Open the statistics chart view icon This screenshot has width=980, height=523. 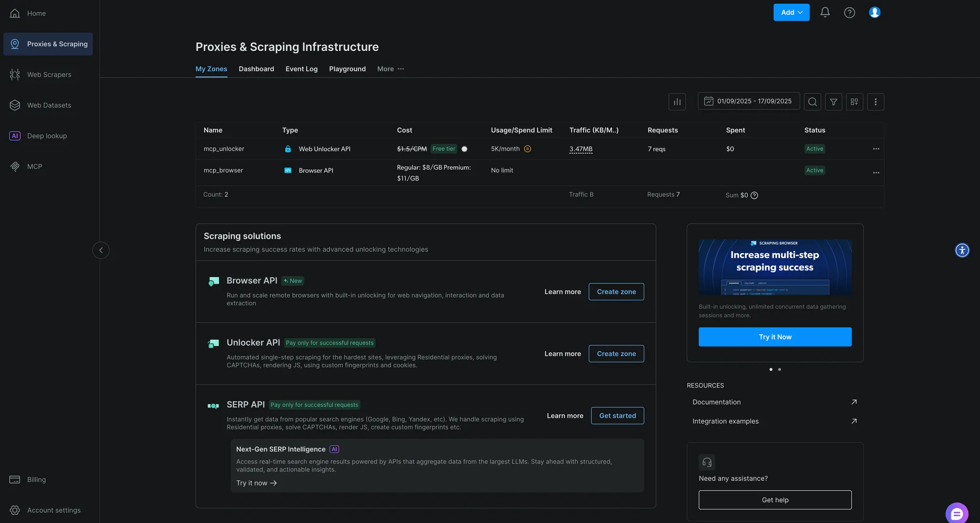point(677,102)
